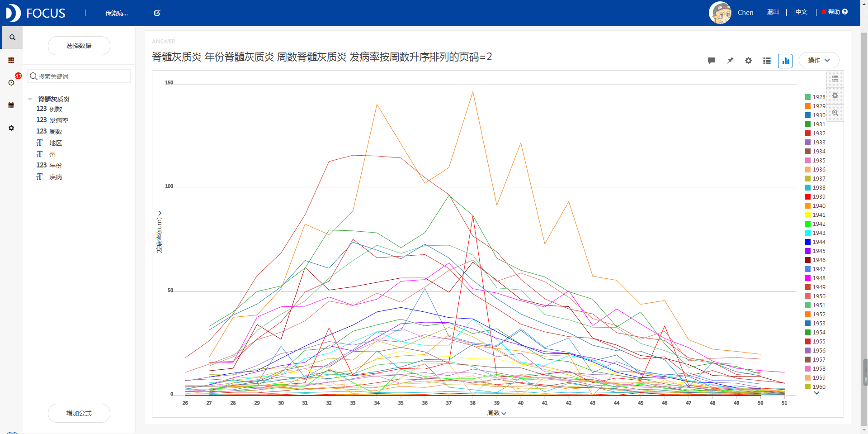Toggle the 1928 legend swatch

807,97
